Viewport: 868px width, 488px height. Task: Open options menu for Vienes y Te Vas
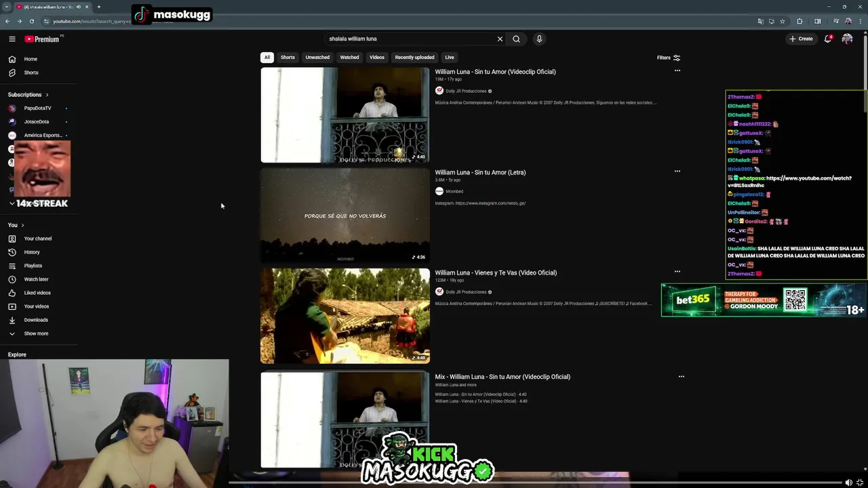click(677, 272)
